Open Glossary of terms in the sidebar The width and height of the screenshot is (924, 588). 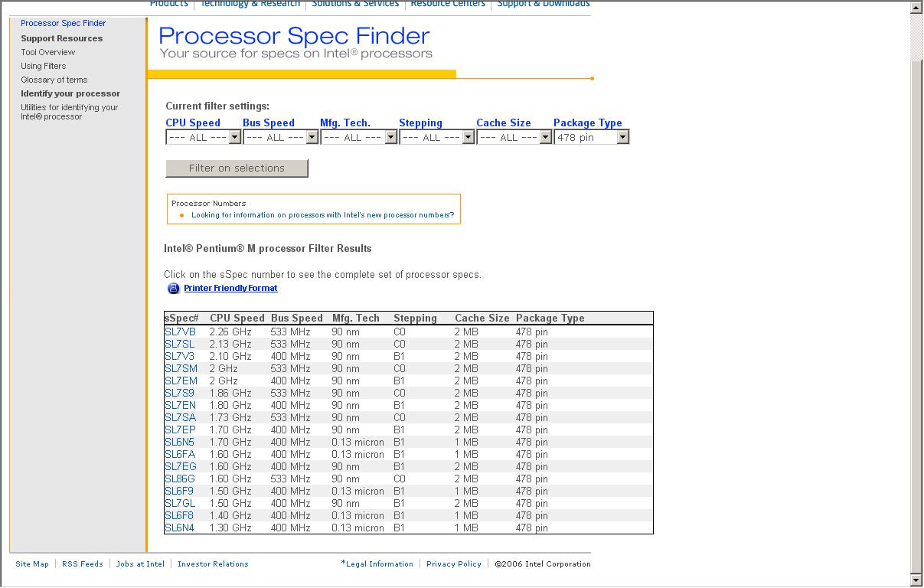point(54,80)
